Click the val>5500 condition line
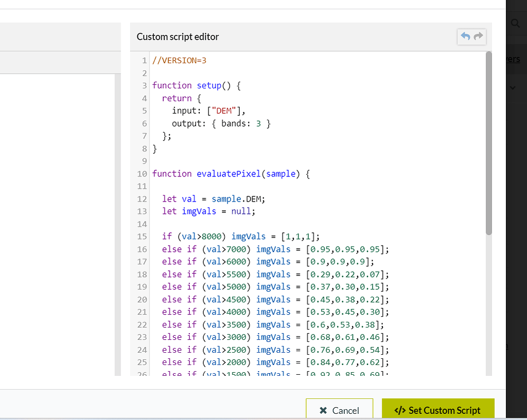 (x=275, y=275)
